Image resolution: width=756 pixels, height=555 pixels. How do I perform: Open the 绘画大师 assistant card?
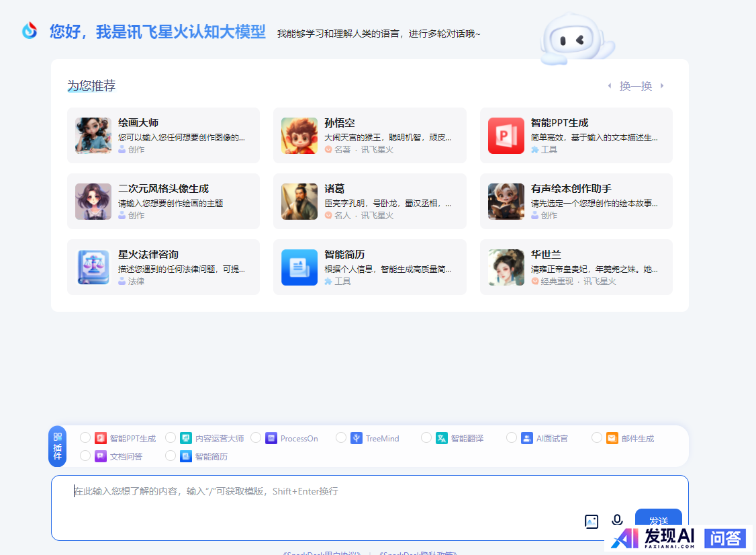pos(163,135)
